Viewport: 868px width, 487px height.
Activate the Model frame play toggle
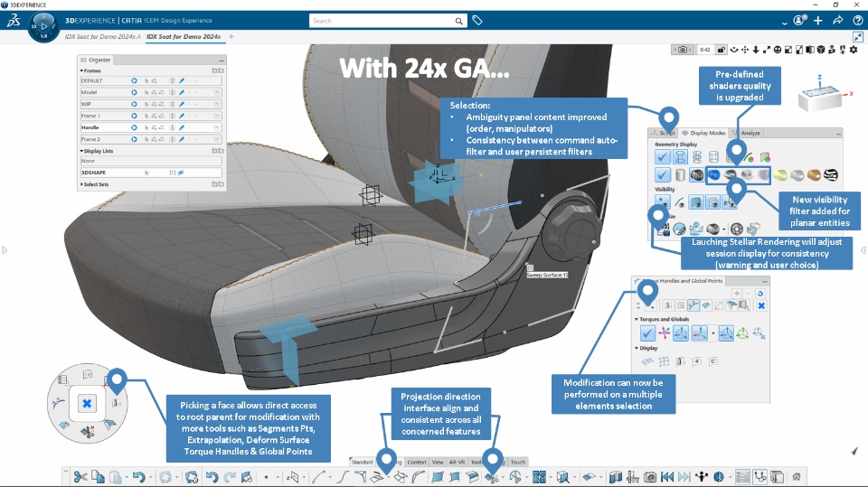[x=134, y=92]
